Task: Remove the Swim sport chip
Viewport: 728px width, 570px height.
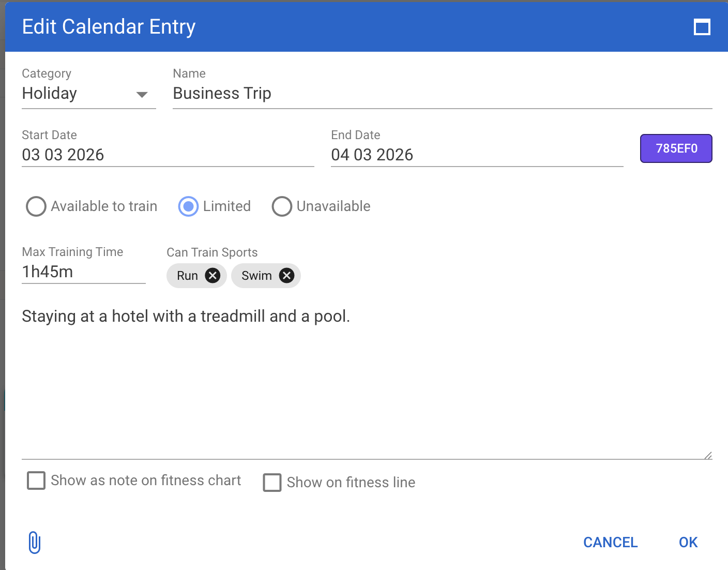Action: (x=286, y=276)
